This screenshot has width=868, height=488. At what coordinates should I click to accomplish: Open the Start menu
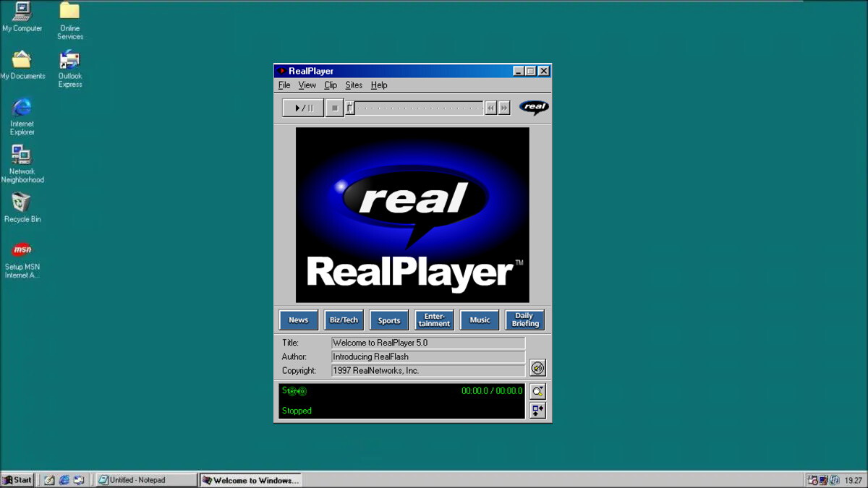point(18,480)
